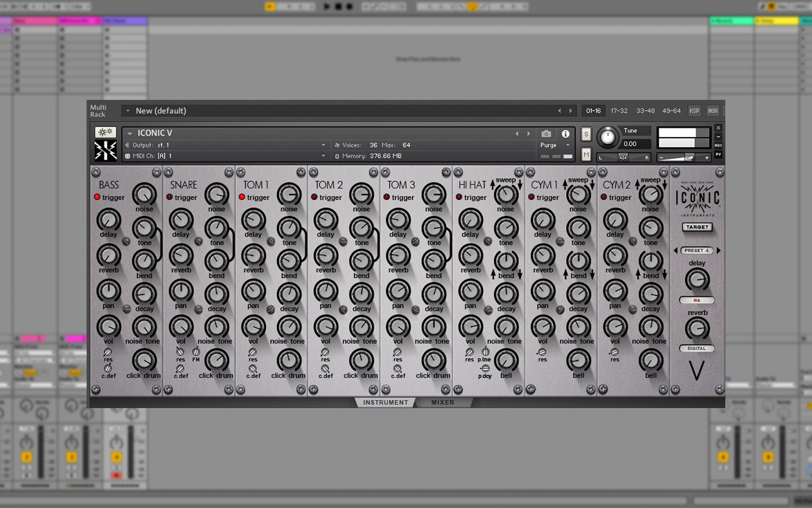Screen dimensions: 812x508
Task: Click the SNARE trigger LED
Action: point(169,197)
